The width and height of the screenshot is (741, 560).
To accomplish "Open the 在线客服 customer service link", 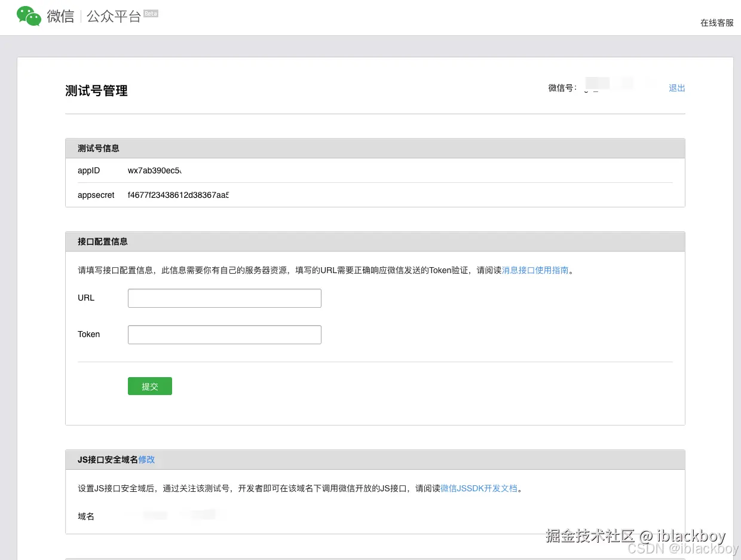I will (x=716, y=23).
